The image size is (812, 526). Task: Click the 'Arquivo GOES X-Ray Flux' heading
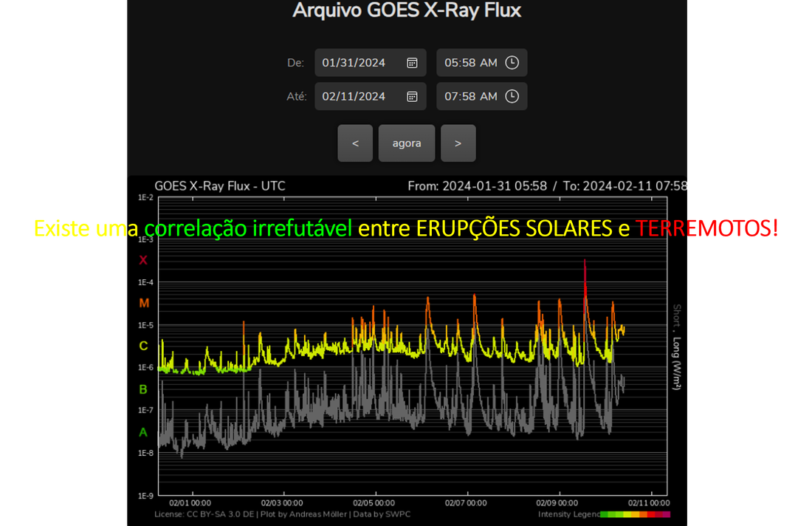pyautogui.click(x=407, y=10)
